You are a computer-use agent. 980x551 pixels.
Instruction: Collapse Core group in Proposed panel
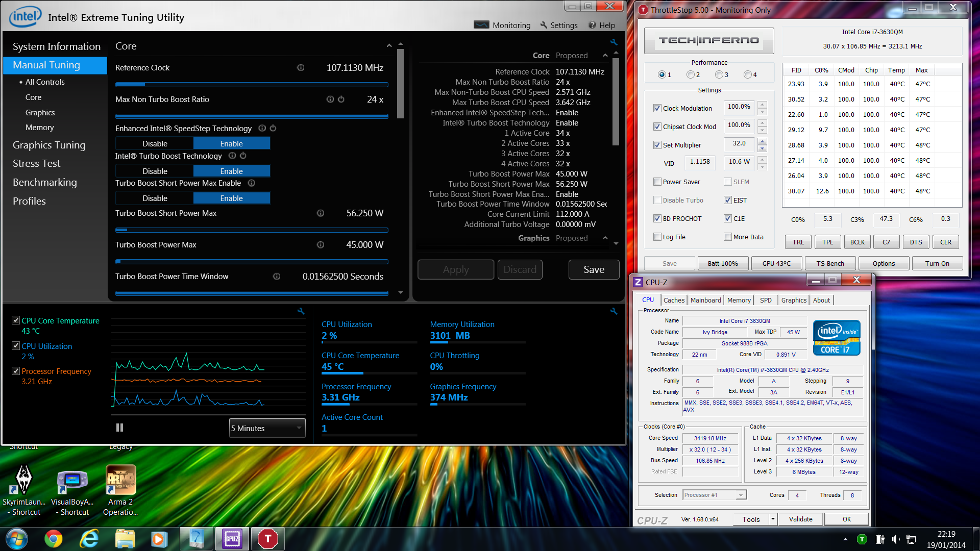605,56
